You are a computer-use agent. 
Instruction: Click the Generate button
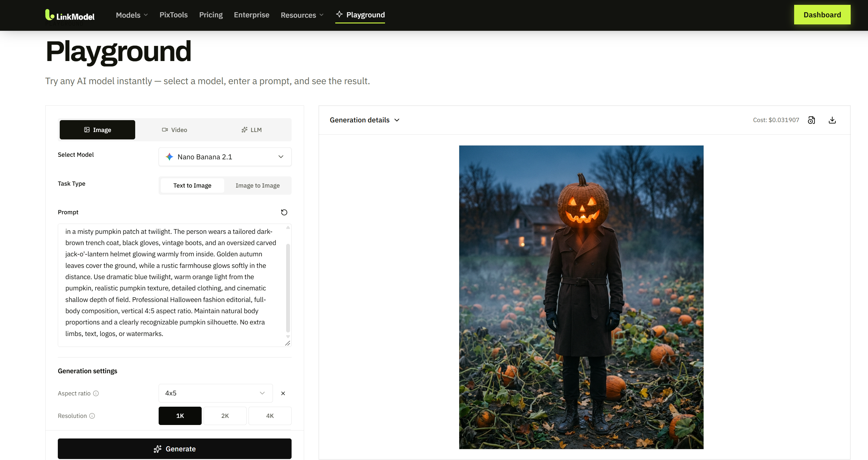175,449
